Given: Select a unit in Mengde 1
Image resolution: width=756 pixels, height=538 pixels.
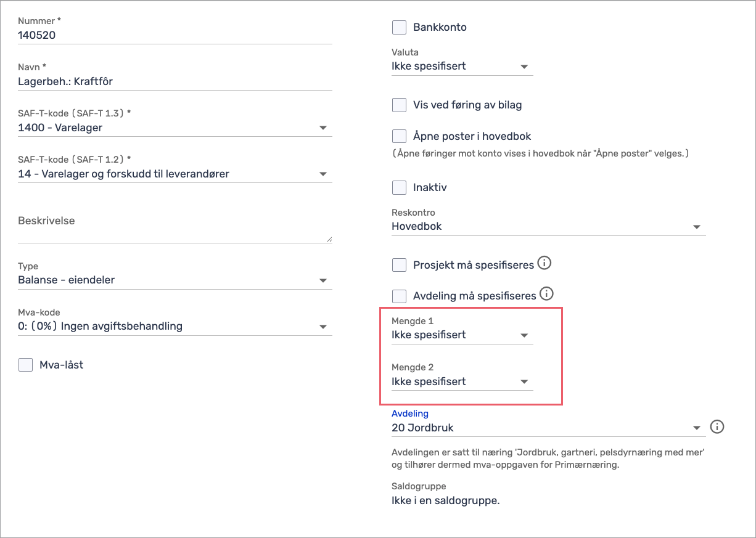Looking at the screenshot, I should click(462, 335).
